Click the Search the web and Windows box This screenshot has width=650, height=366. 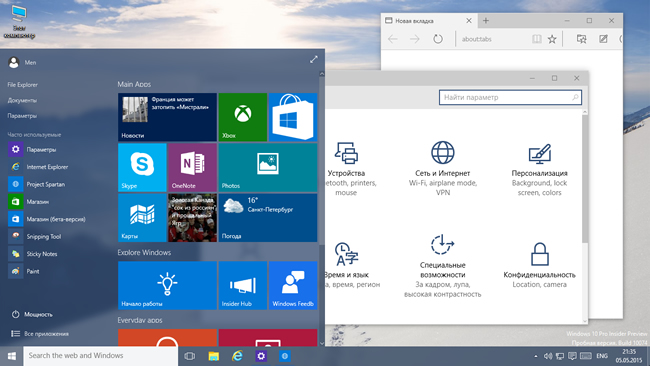pyautogui.click(x=101, y=356)
